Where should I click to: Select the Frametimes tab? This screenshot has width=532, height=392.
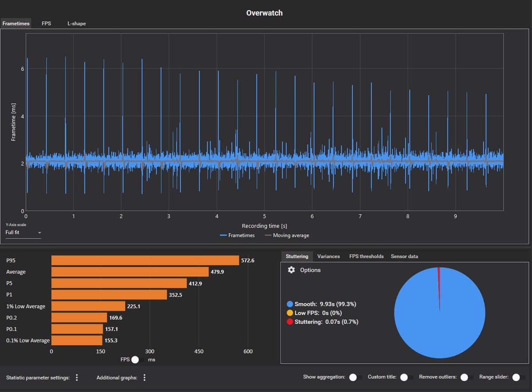(16, 23)
